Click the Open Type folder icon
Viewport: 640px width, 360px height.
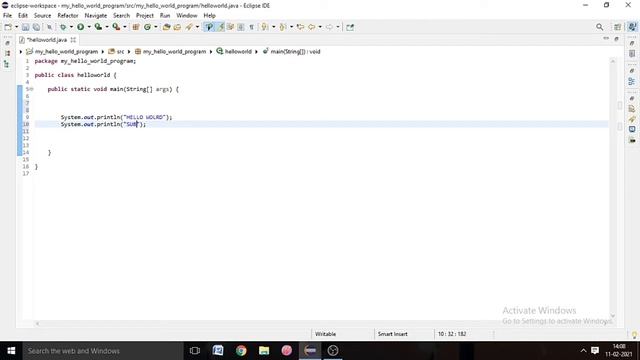click(167, 27)
